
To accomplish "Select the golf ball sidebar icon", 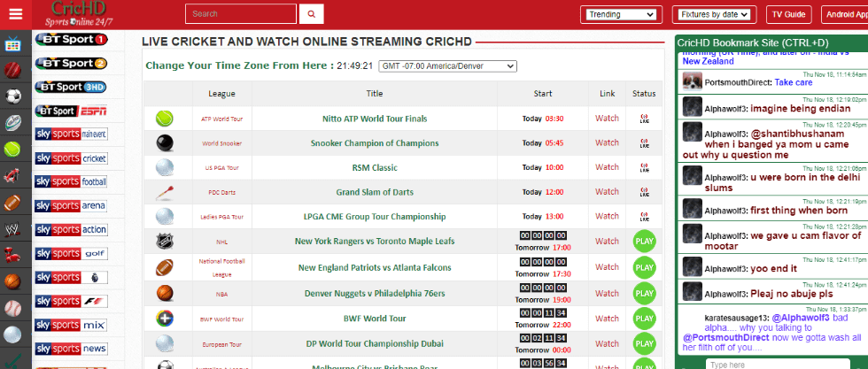I will (12, 334).
